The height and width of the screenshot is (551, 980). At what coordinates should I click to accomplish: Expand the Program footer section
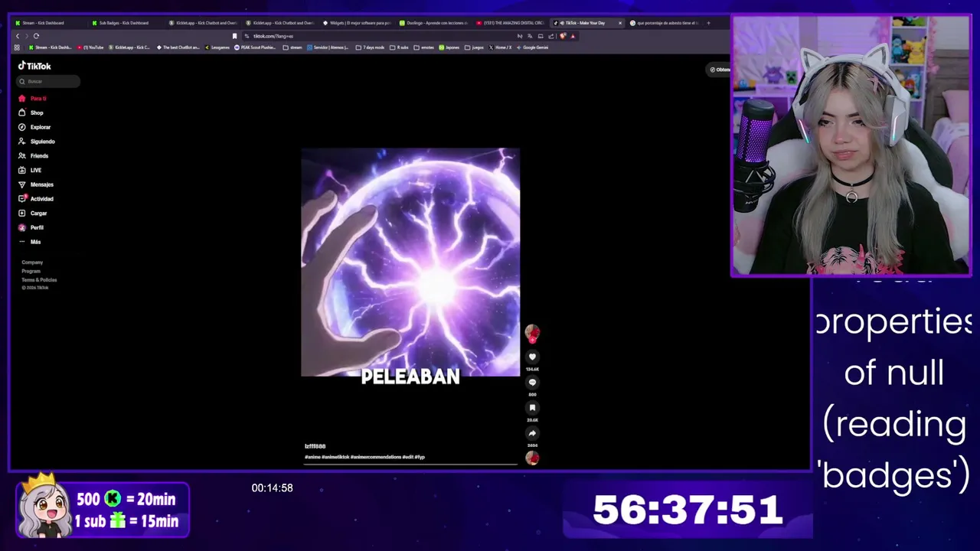(31, 271)
